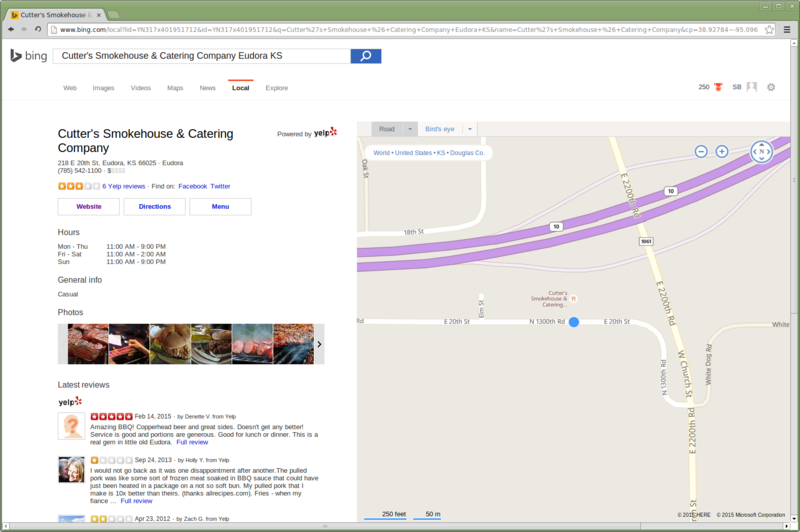The image size is (800, 532).
Task: Click the 250 rewards points count
Action: 704,87
